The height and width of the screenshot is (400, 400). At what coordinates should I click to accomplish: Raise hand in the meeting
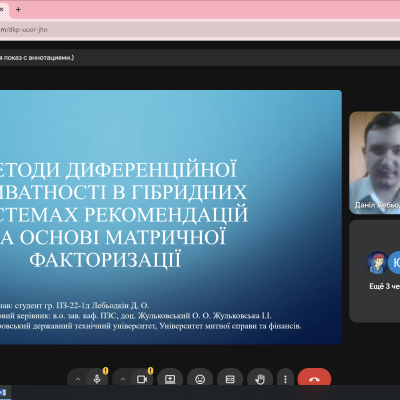(260, 379)
